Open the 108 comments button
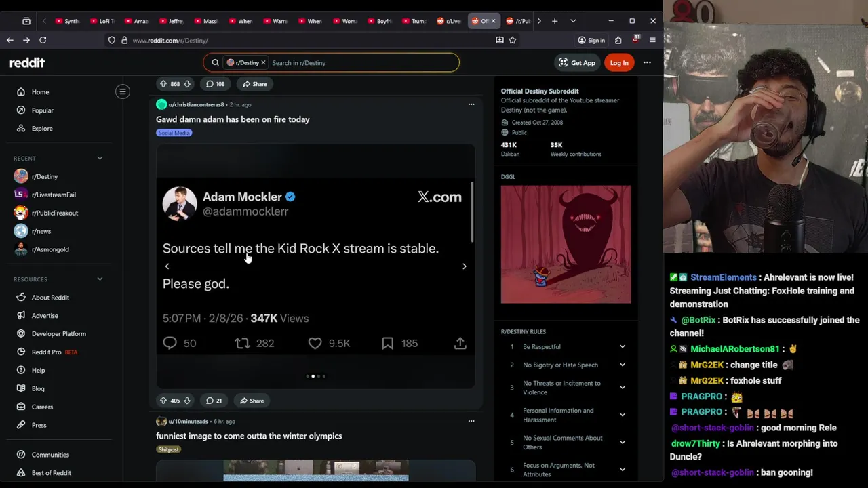The width and height of the screenshot is (868, 488). click(216, 84)
